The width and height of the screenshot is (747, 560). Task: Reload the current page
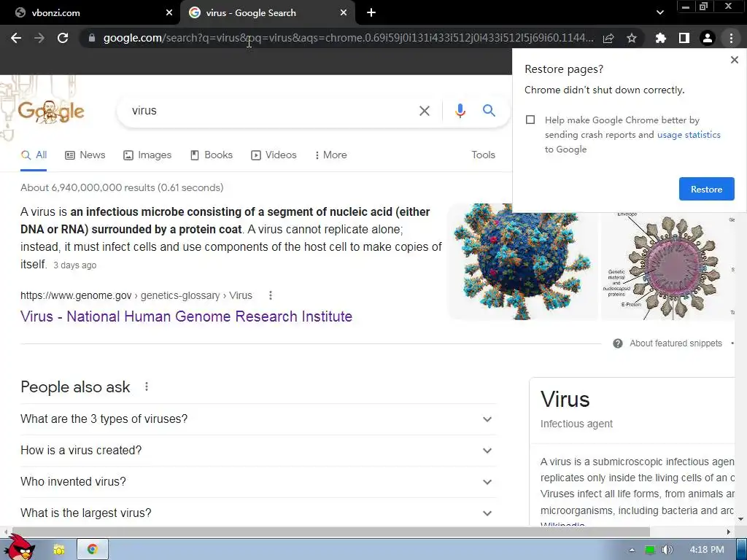tap(63, 38)
